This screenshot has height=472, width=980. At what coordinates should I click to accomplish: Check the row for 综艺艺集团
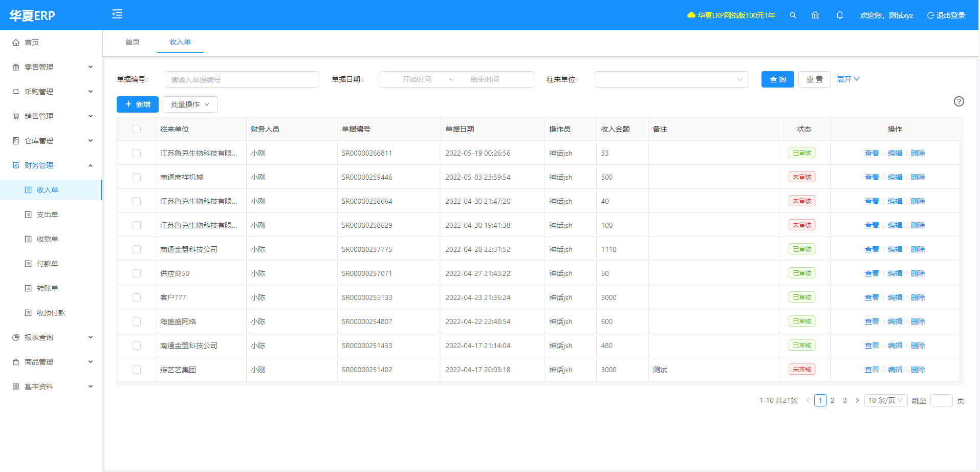coord(137,370)
